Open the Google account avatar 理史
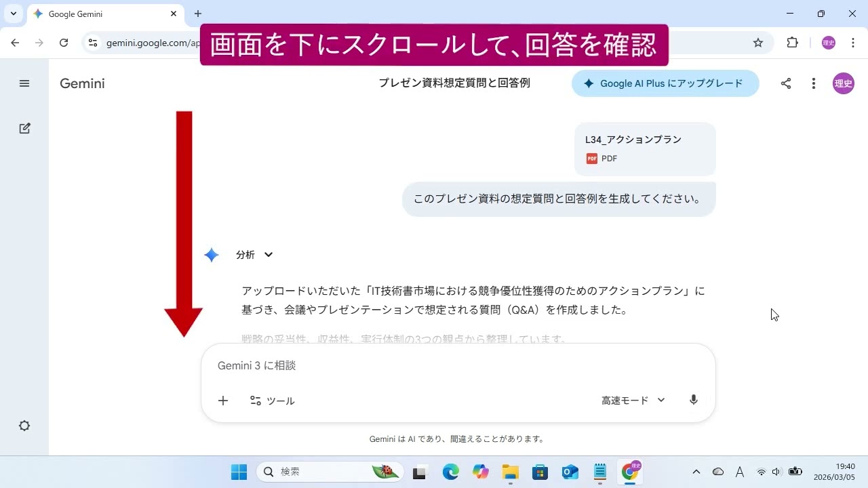This screenshot has width=868, height=488. point(843,83)
